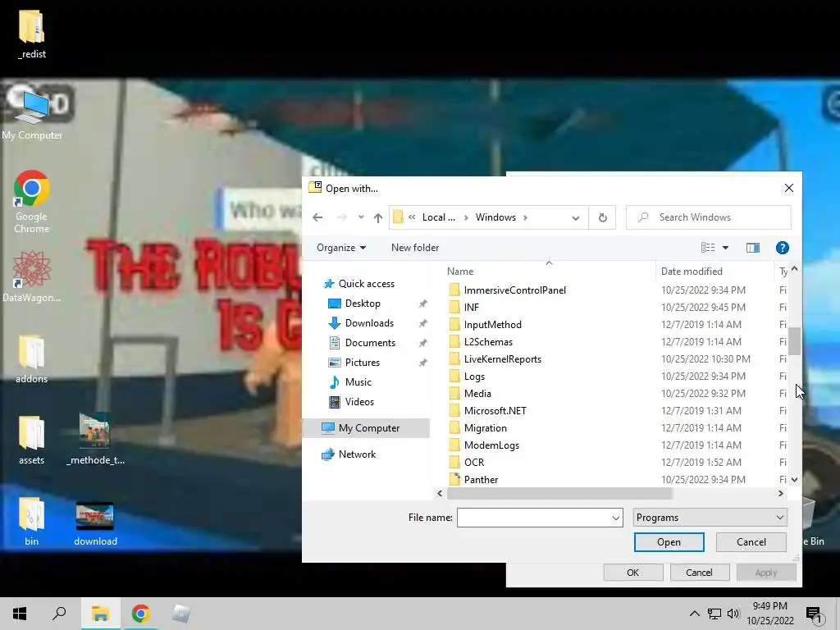The width and height of the screenshot is (840, 630).
Task: Select the _redist desktop folder
Action: (x=32, y=34)
